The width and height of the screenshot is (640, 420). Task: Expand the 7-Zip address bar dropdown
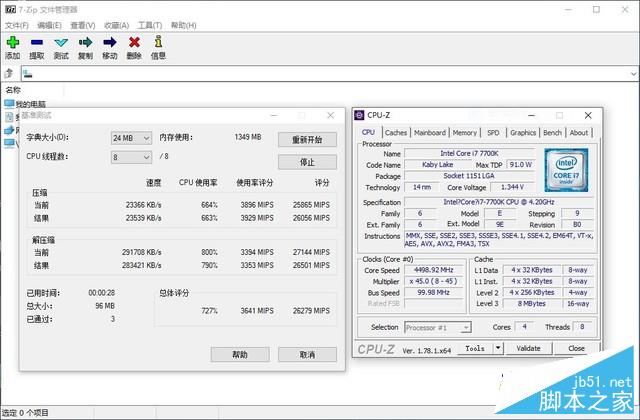coord(633,74)
